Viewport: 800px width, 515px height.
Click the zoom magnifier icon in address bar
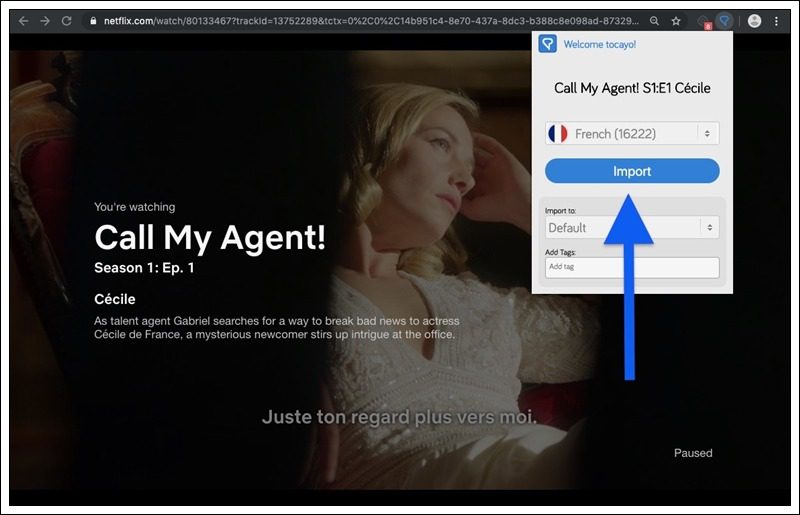[654, 20]
